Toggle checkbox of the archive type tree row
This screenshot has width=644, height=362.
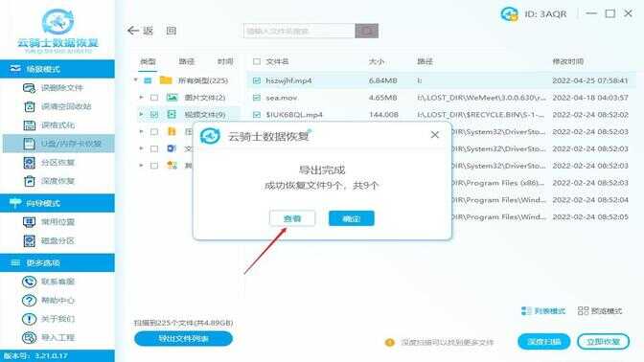tap(154, 132)
